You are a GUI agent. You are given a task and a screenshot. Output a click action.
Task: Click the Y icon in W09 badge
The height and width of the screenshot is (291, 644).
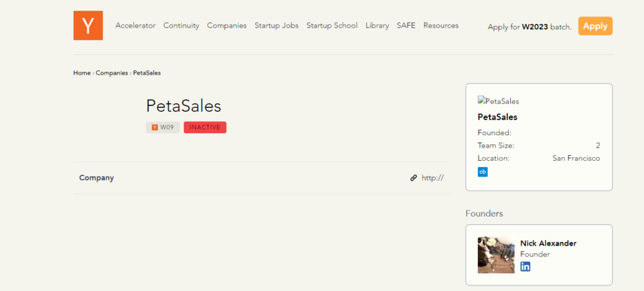click(155, 128)
